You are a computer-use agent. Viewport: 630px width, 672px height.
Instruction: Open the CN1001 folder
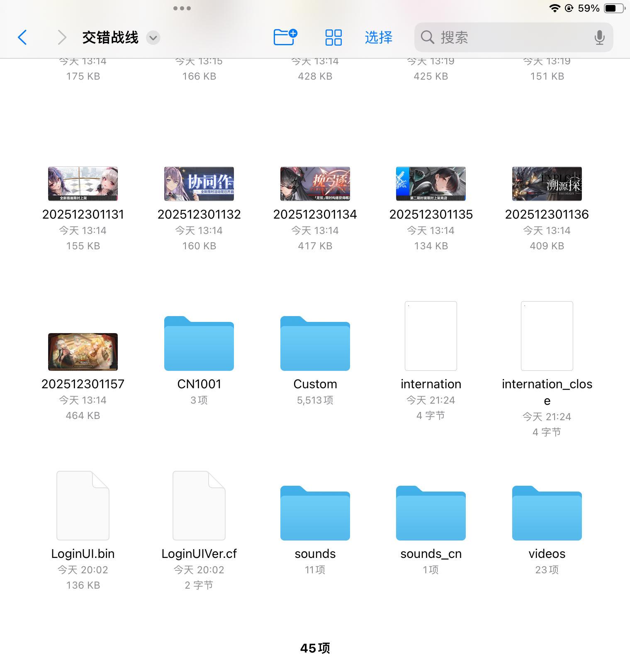click(199, 343)
